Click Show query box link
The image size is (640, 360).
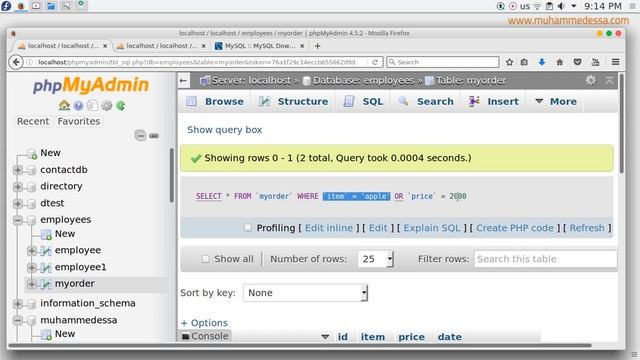pos(224,130)
